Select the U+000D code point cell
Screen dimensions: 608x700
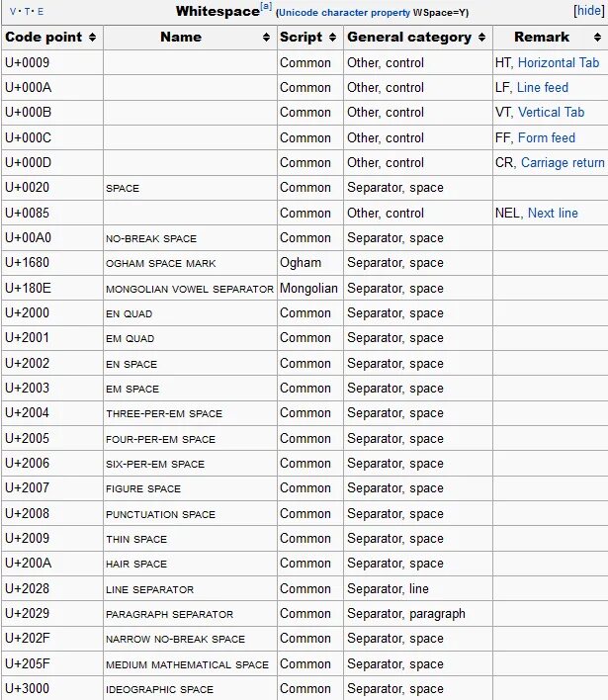(52, 163)
